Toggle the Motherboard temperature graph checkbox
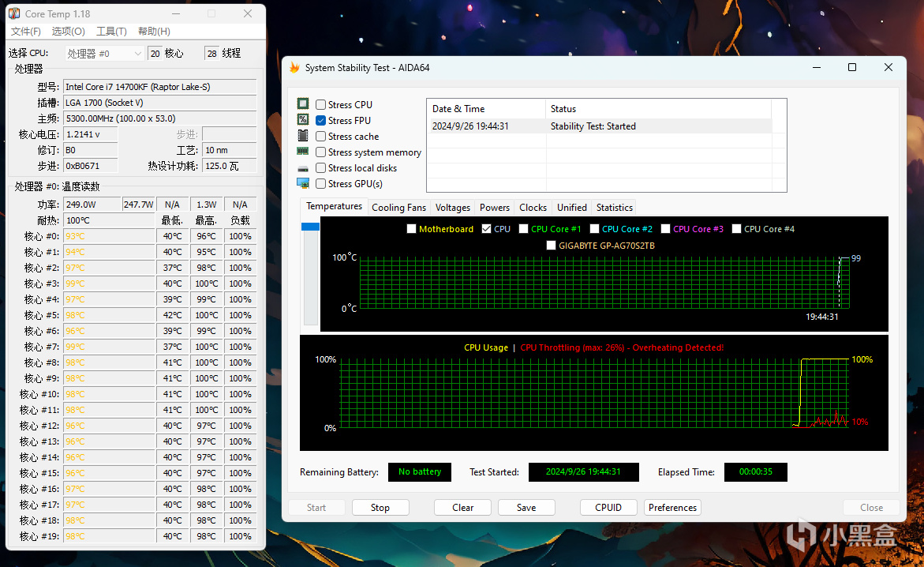 pos(411,229)
